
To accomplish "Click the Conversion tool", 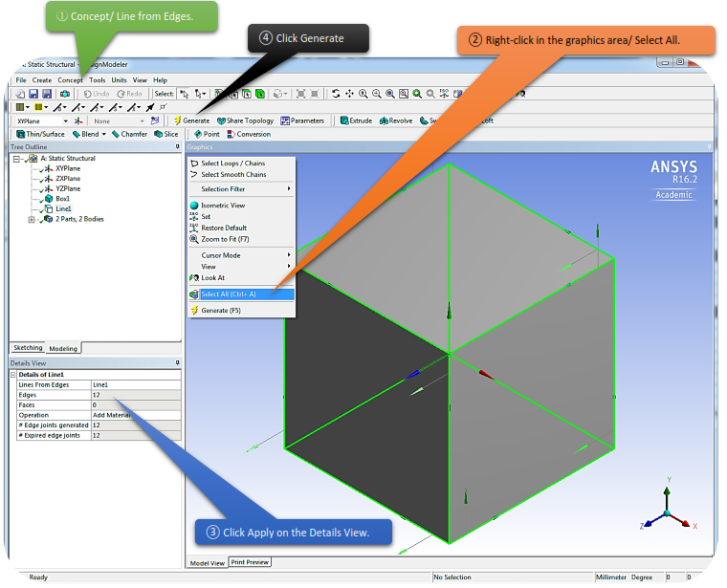I will pyautogui.click(x=248, y=135).
